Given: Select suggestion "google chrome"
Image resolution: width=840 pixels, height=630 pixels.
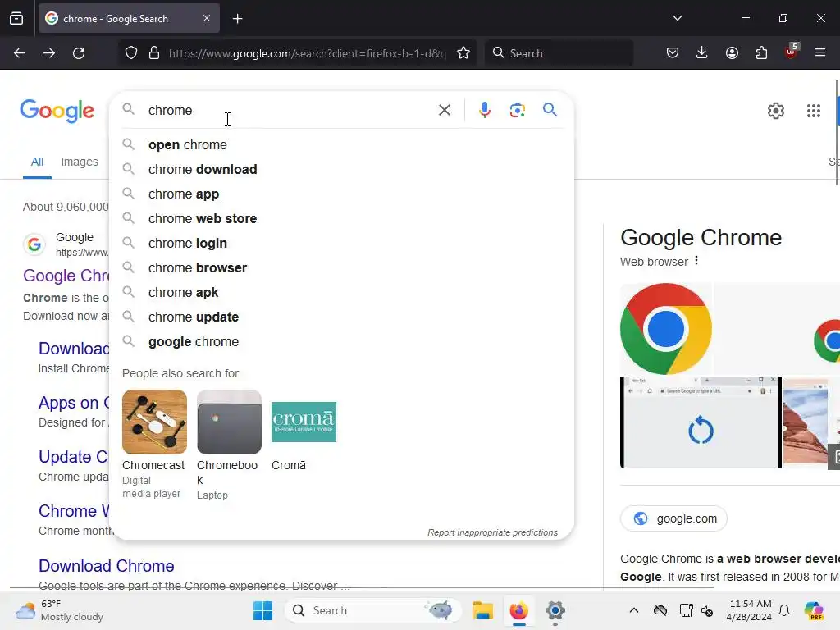Looking at the screenshot, I should 342,342.
